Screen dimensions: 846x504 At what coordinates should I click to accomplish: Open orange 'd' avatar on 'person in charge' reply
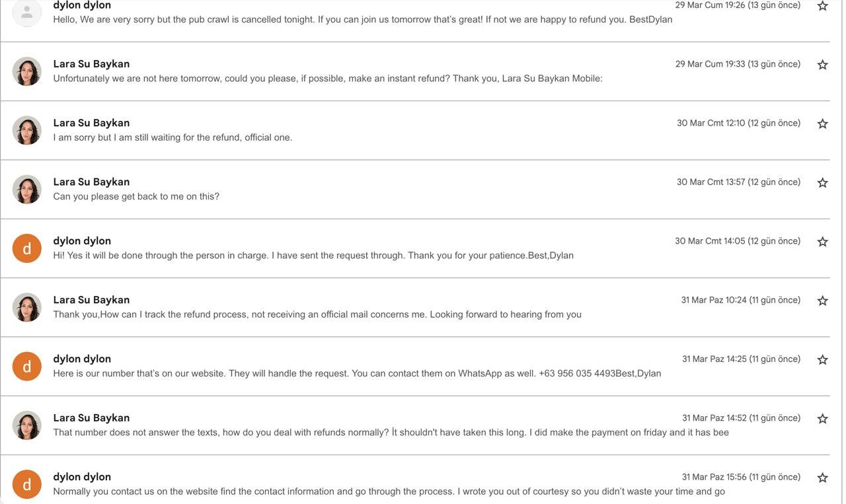click(x=27, y=248)
